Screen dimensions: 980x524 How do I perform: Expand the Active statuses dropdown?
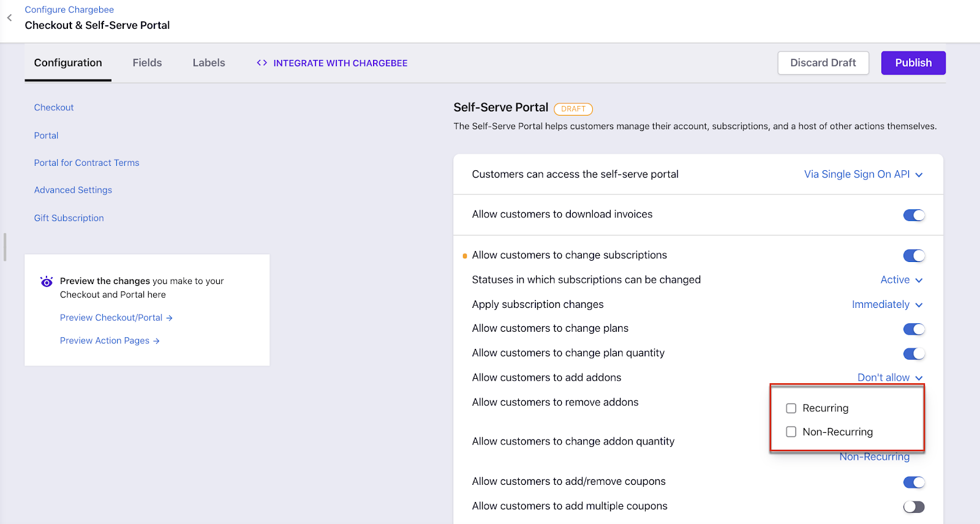pos(901,280)
